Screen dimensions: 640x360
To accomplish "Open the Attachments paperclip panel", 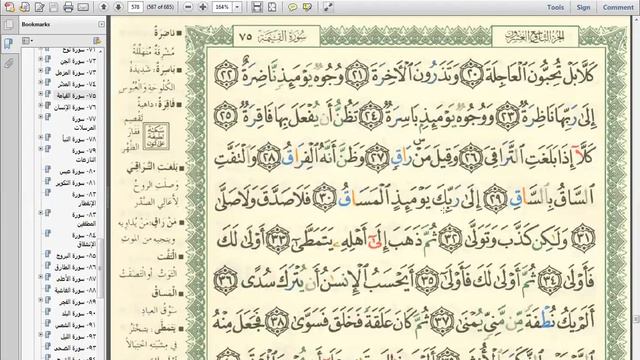I will pyautogui.click(x=9, y=63).
